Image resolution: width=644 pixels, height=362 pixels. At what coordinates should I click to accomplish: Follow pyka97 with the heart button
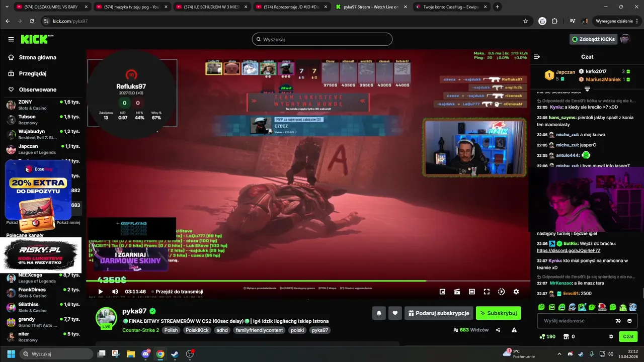(395, 313)
